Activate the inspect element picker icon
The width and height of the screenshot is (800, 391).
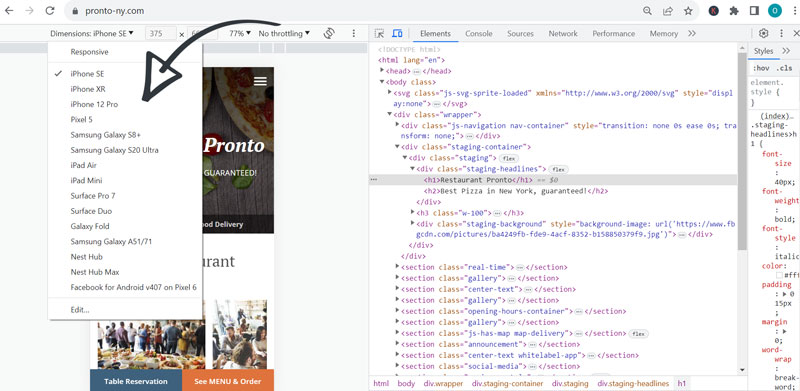379,33
